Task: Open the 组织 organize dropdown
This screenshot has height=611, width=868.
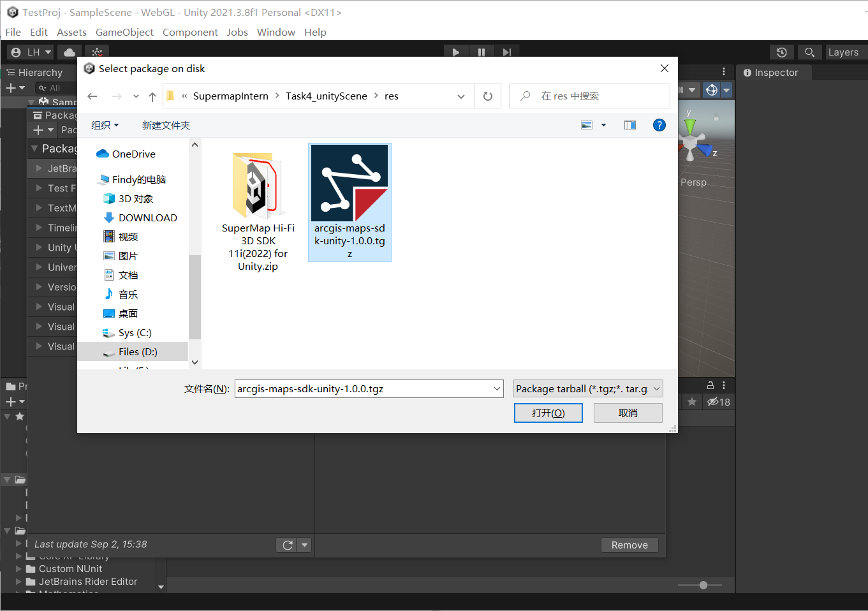Action: [x=105, y=126]
